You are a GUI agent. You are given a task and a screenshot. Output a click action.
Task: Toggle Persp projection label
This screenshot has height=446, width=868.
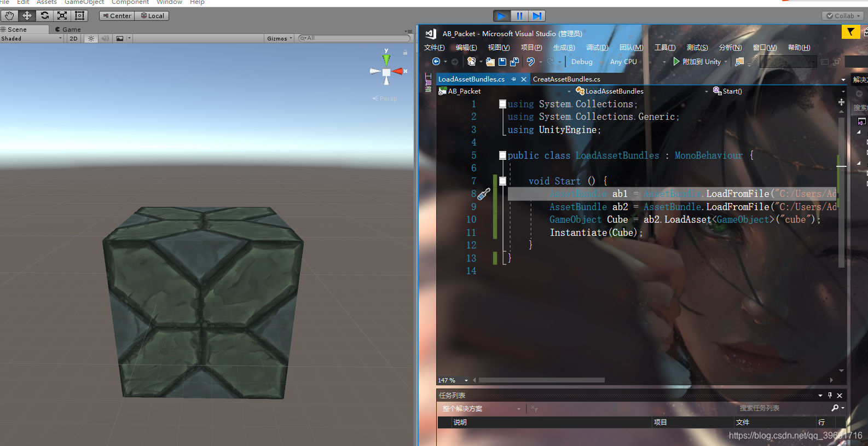pyautogui.click(x=385, y=99)
